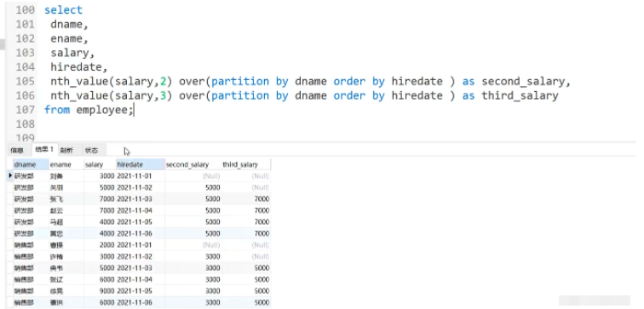Select the 典韦 ename cell

pyautogui.click(x=66, y=268)
